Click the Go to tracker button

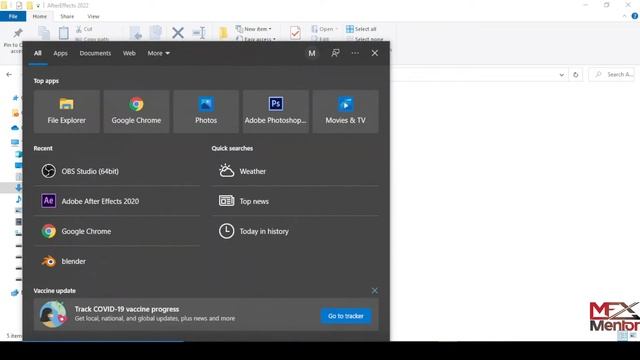tap(346, 316)
